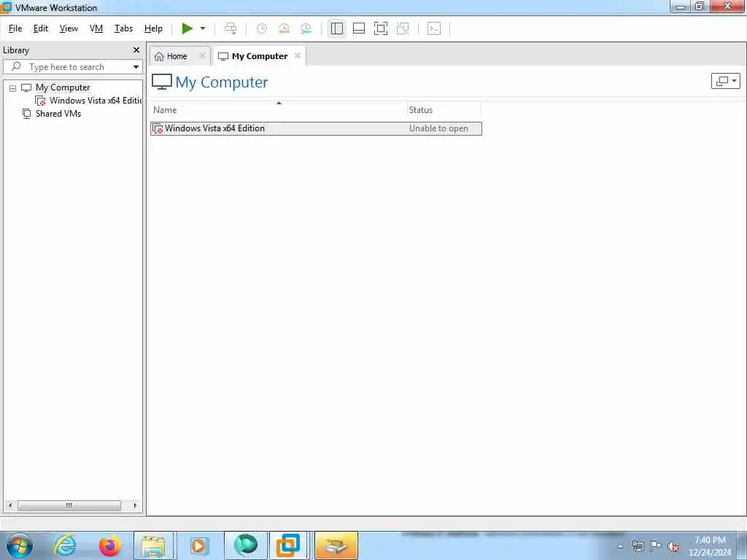
Task: Close the Home tab
Action: (202, 55)
